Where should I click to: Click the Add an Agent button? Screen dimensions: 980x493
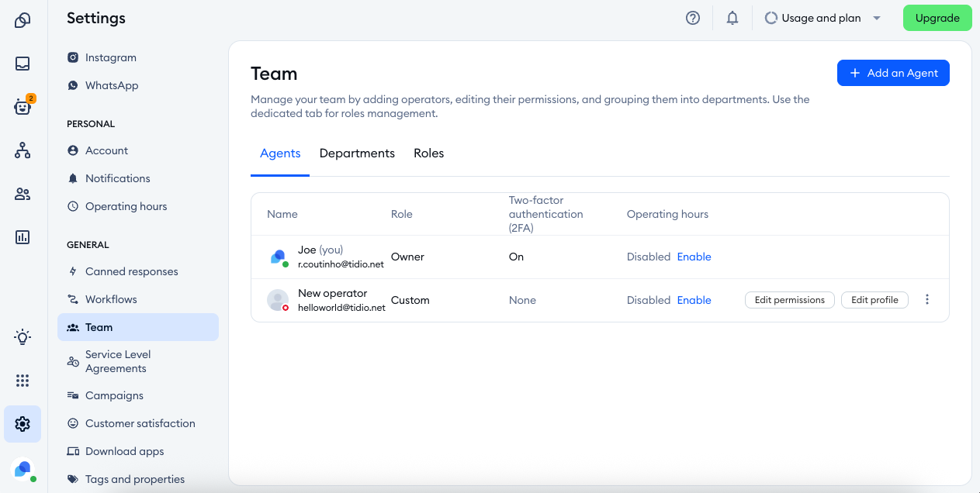click(893, 73)
